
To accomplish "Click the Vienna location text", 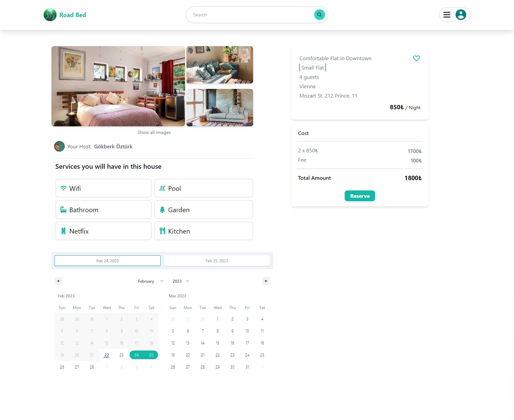I will (307, 86).
